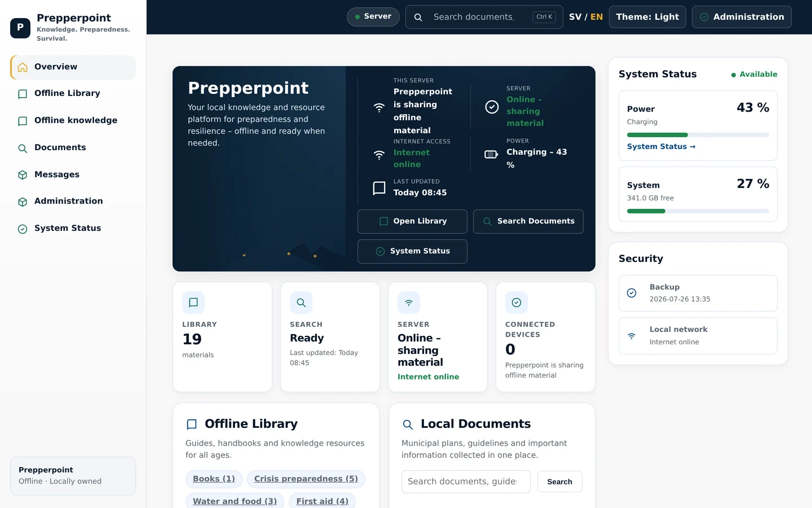Open Overview in the sidebar
Viewport: 812px width, 508px height.
pyautogui.click(x=73, y=67)
